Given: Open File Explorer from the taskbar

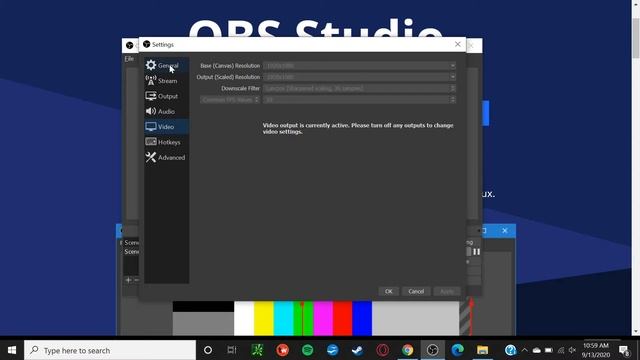Looking at the screenshot, I should click(482, 350).
